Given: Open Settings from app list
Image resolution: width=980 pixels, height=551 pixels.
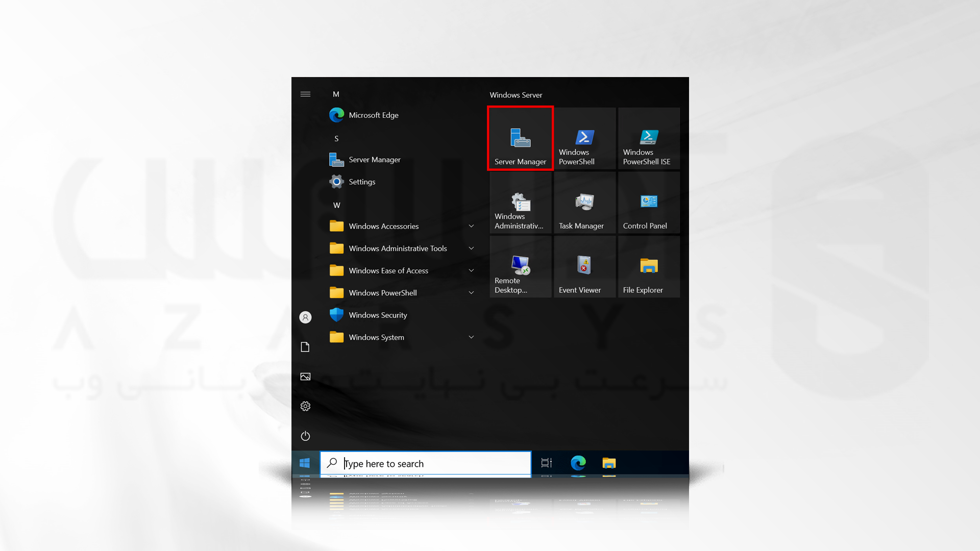Looking at the screenshot, I should [361, 182].
